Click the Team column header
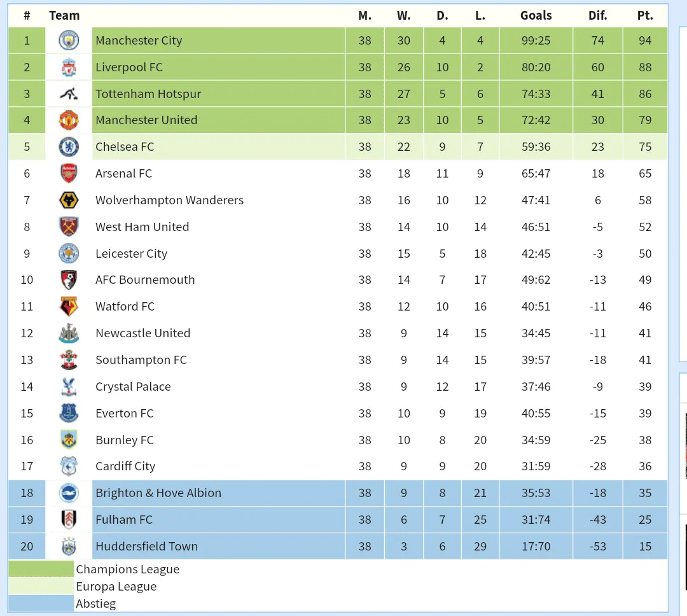 point(64,15)
